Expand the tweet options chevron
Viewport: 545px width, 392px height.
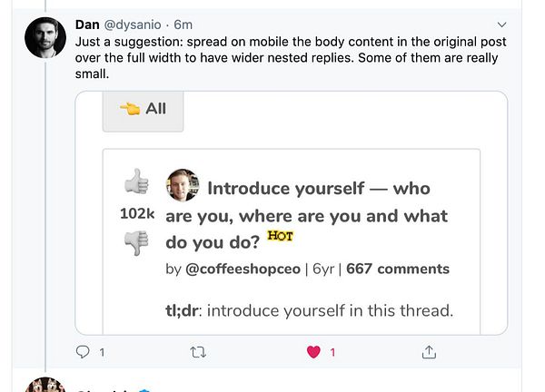[x=502, y=24]
